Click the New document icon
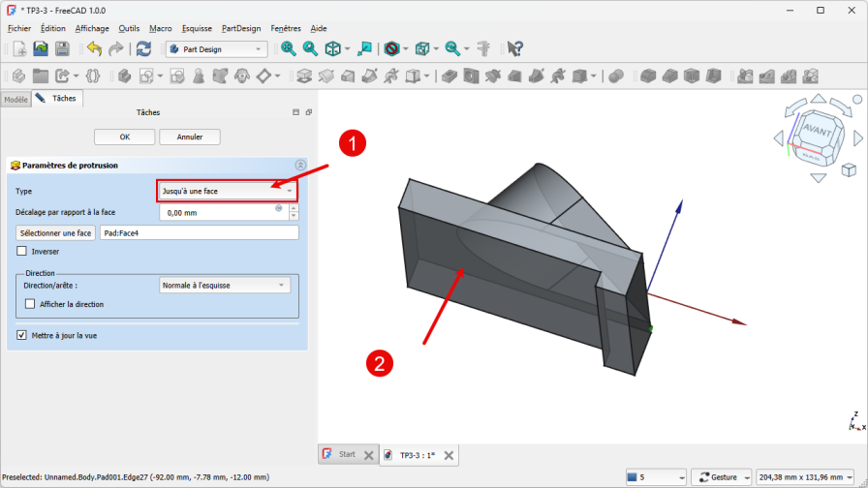 click(18, 48)
